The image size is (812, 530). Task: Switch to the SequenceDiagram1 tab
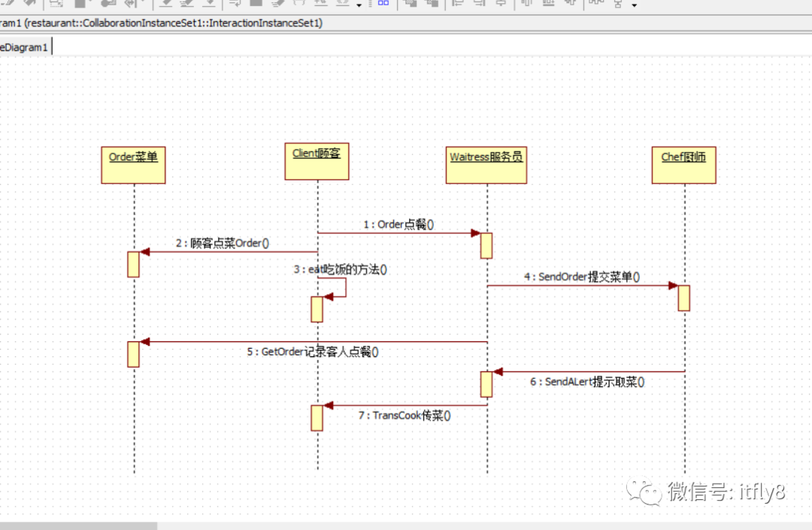pyautogui.click(x=26, y=47)
